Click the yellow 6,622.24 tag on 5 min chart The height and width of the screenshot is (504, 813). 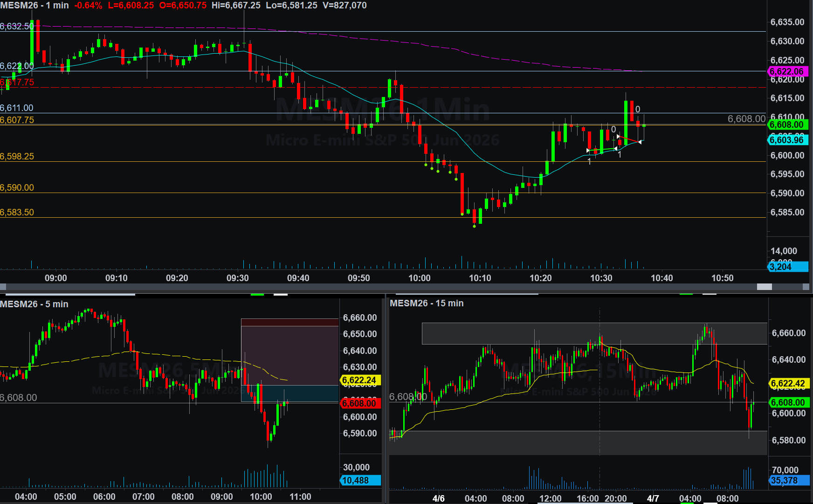tap(359, 380)
